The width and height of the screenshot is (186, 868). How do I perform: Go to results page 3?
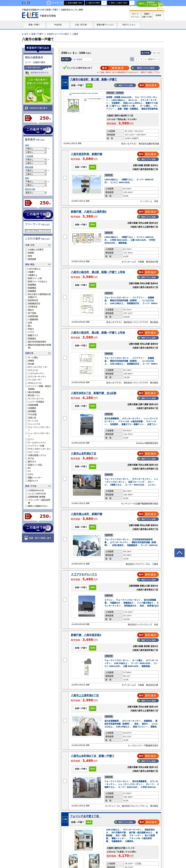coord(141,59)
